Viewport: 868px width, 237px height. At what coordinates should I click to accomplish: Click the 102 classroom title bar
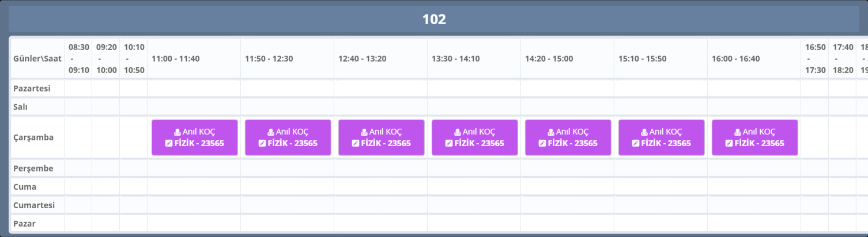click(434, 20)
